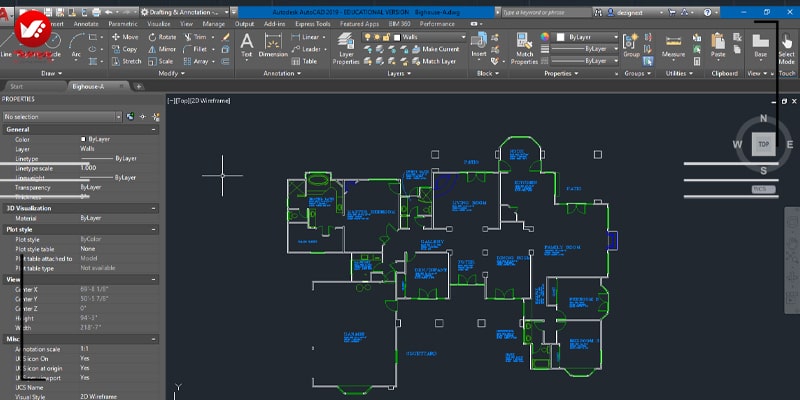This screenshot has height=400, width=800.
Task: Click the new drawing tab plus button
Action: pos(138,87)
